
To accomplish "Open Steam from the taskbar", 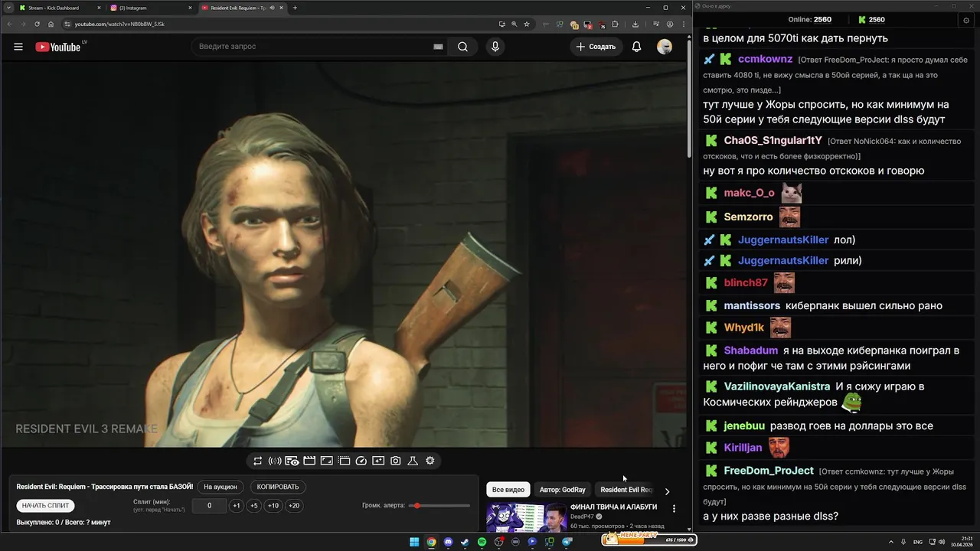I will [465, 542].
